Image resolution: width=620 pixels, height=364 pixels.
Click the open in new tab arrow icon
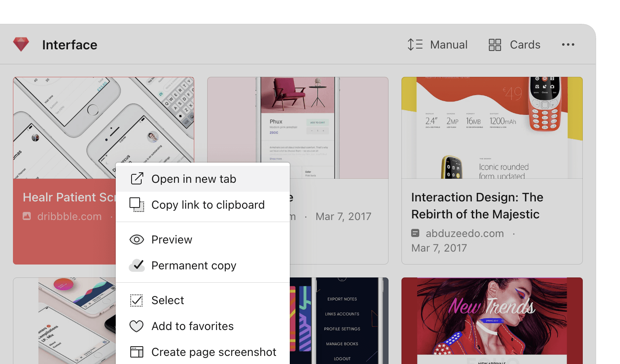[137, 178]
